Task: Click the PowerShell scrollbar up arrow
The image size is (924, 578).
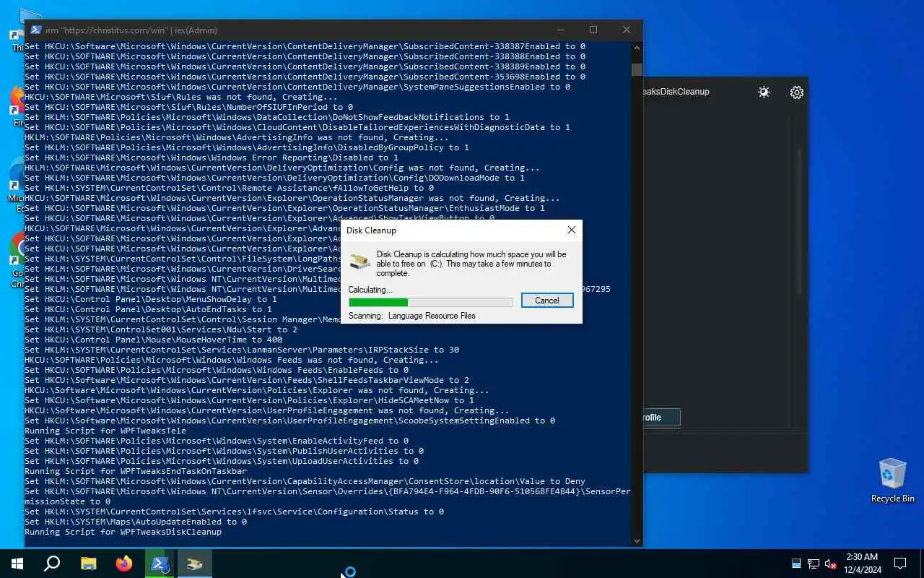Action: pos(637,48)
